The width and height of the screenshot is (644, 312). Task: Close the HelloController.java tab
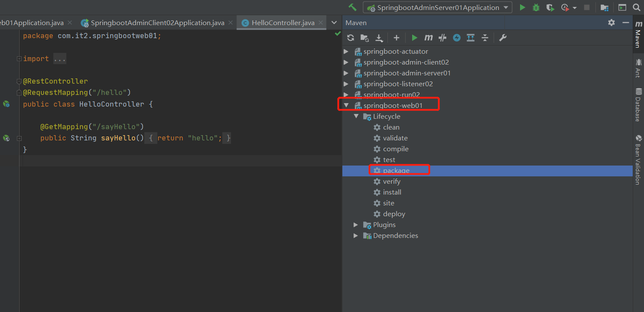point(321,23)
